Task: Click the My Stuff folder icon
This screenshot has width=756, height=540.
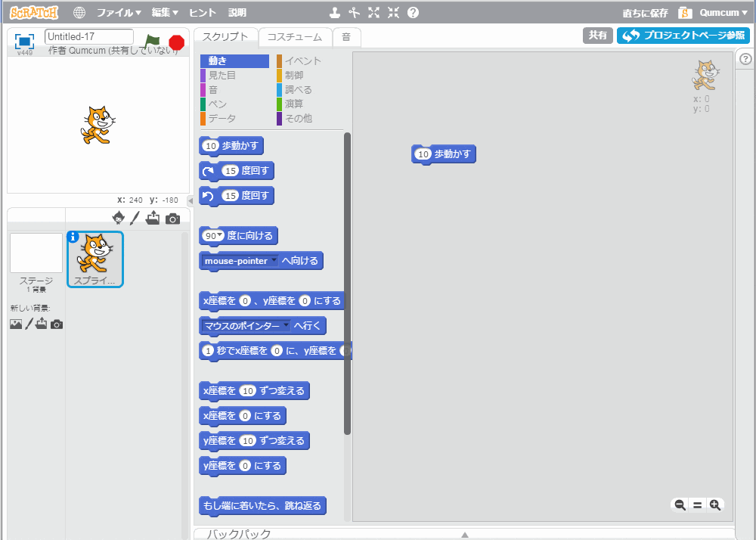Action: click(x=685, y=13)
